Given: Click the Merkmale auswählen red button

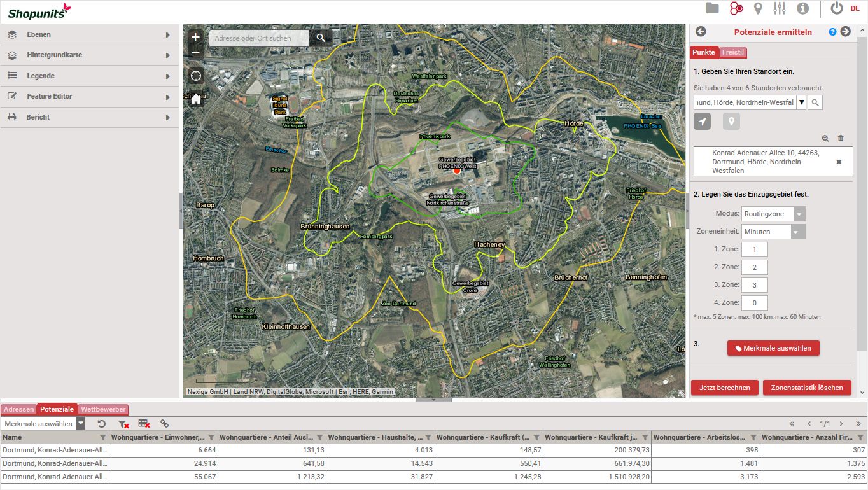Looking at the screenshot, I should (773, 348).
